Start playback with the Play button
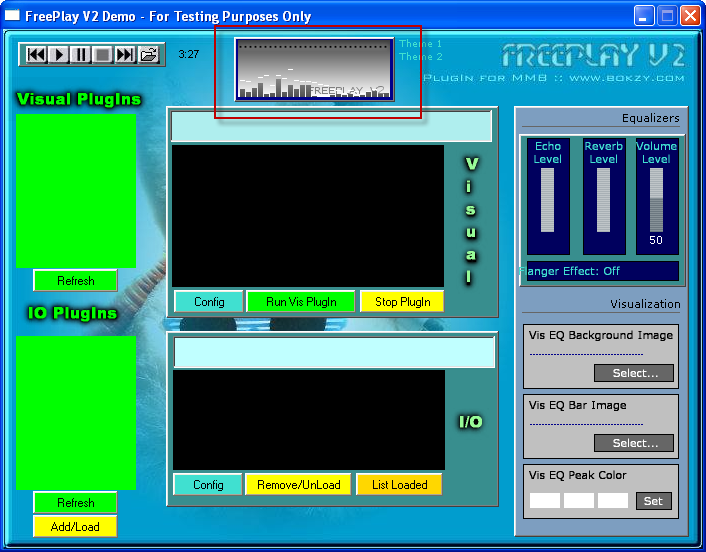Viewport: 706px width, 552px height. tap(59, 54)
